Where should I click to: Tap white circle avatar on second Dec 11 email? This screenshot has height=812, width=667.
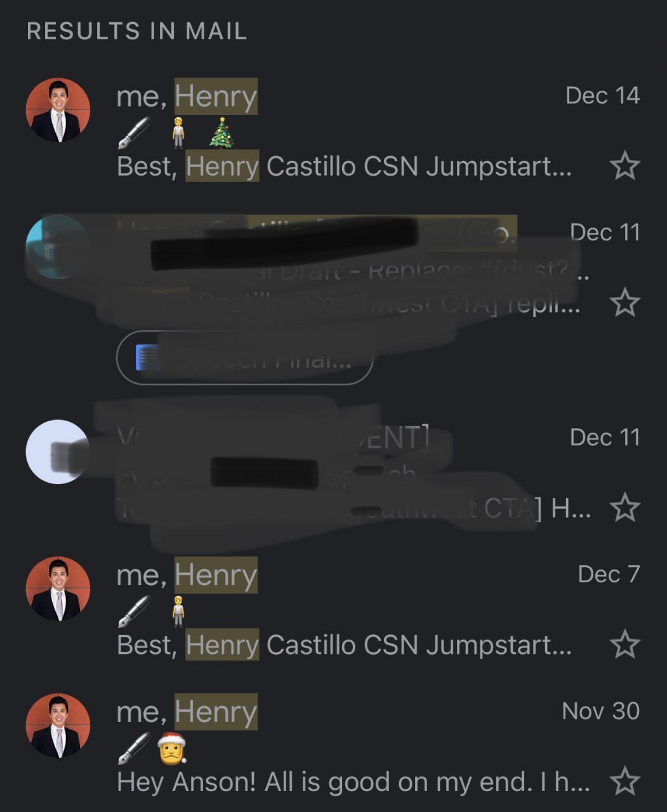click(58, 452)
